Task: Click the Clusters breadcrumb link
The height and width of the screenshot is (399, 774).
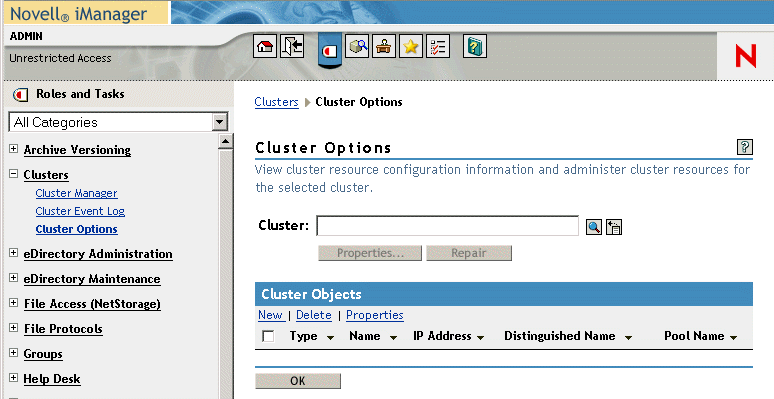Action: coord(276,102)
